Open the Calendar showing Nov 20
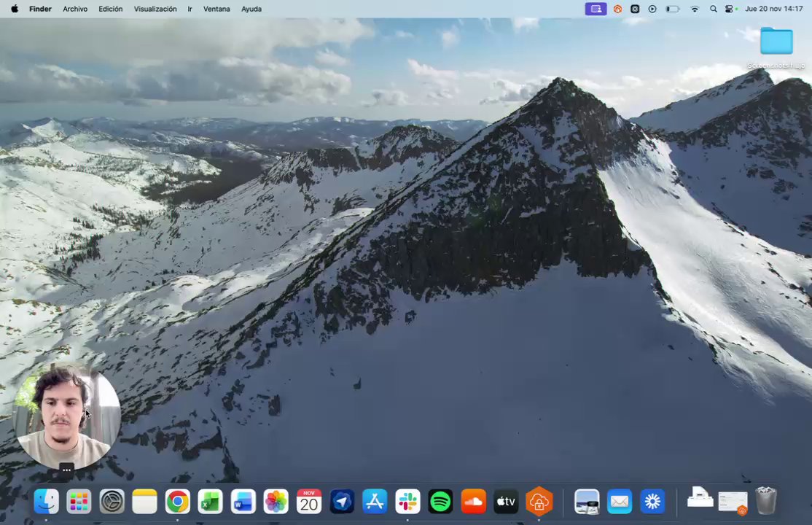 click(x=309, y=502)
